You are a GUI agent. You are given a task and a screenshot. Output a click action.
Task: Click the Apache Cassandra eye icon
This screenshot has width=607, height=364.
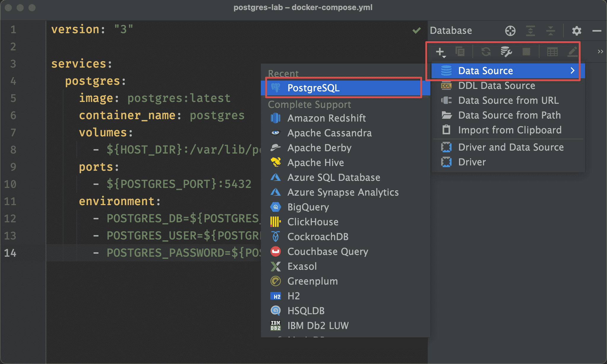276,133
